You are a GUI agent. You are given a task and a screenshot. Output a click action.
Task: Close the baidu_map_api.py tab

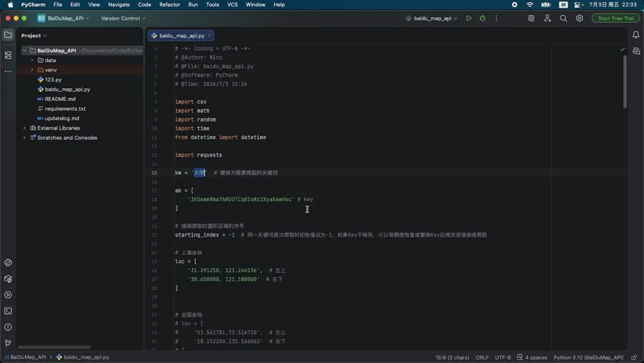pyautogui.click(x=209, y=36)
